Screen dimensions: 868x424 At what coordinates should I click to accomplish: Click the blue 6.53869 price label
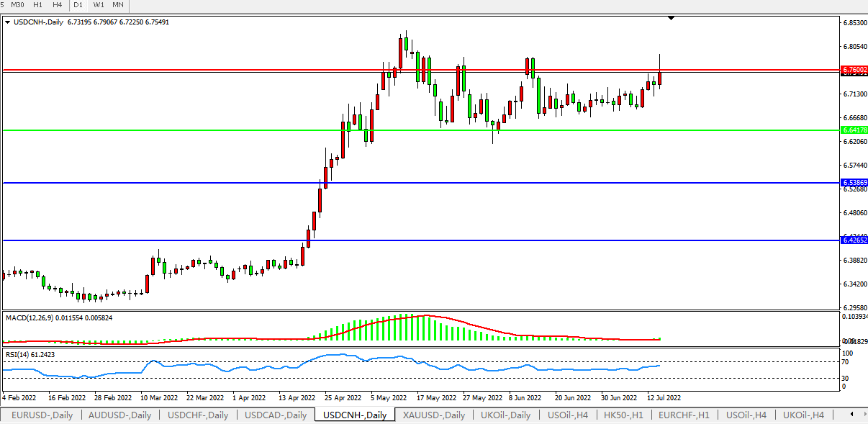click(x=854, y=183)
